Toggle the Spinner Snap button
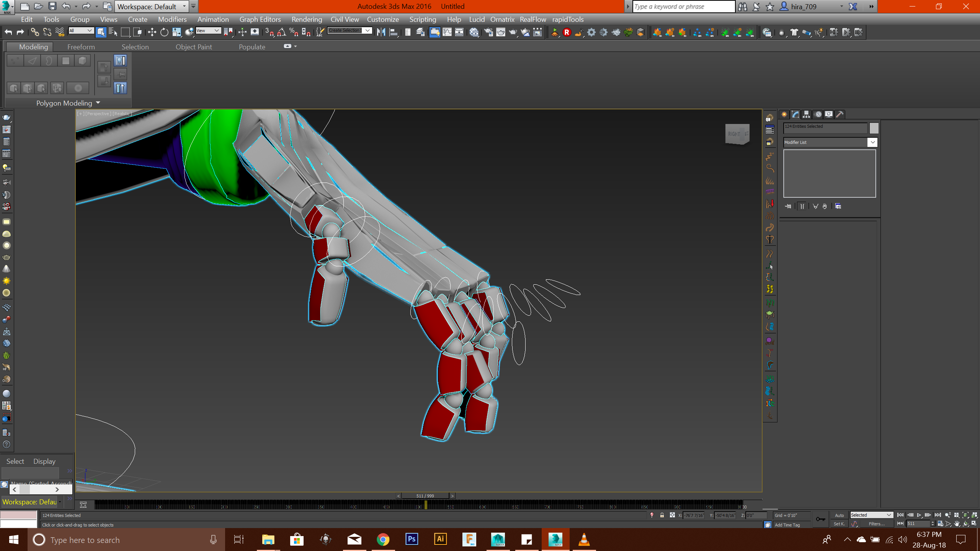The image size is (980, 551). point(306,33)
